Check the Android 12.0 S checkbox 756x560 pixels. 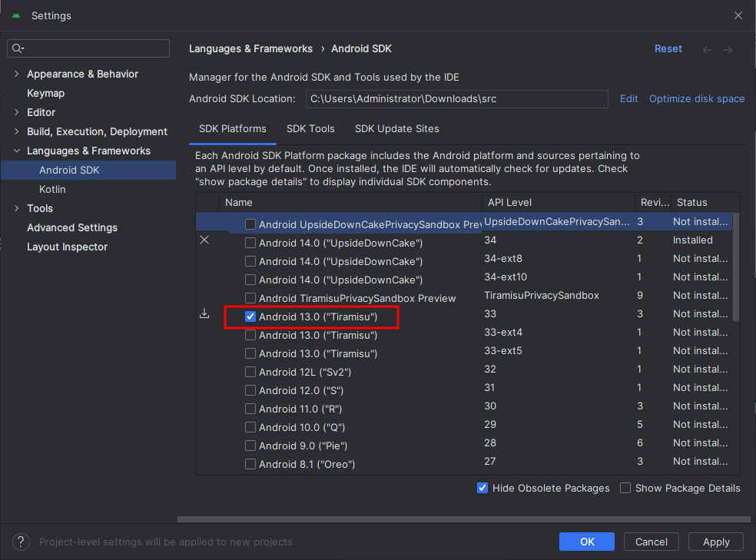pos(250,390)
